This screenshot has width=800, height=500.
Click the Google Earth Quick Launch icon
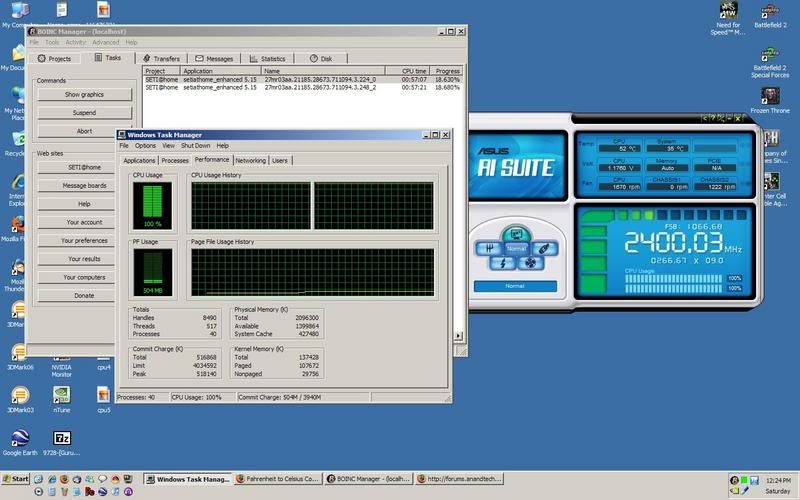pos(103,492)
